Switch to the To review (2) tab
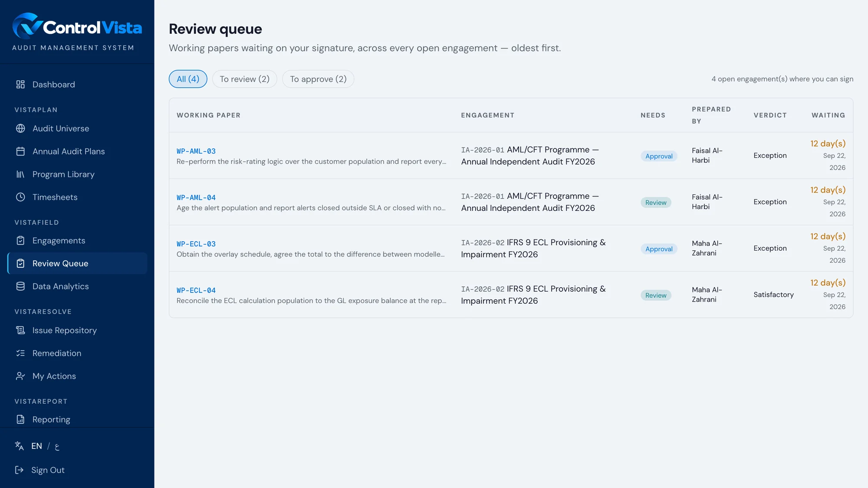 pos(245,79)
